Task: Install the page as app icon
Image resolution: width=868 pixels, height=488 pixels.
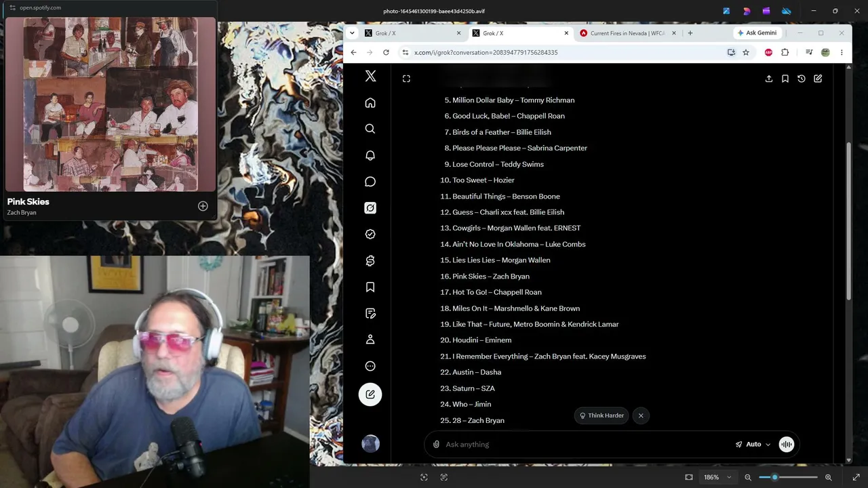Action: [x=731, y=52]
